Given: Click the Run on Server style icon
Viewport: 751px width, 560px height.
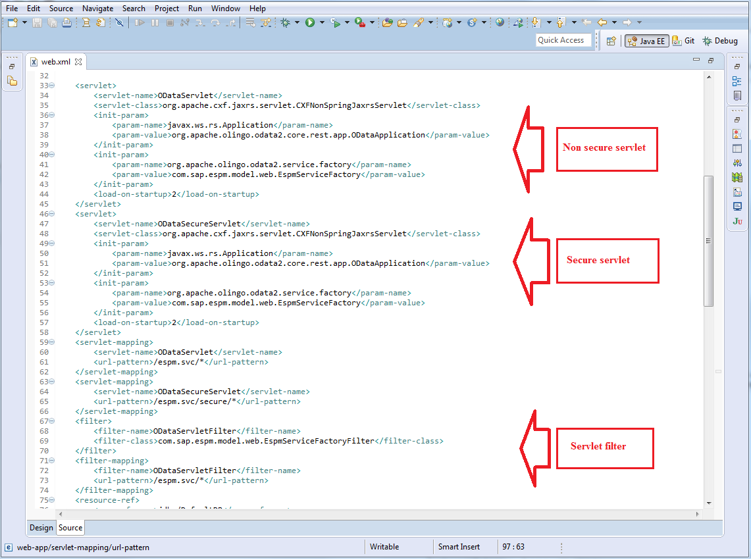Looking at the screenshot, I should 335,22.
